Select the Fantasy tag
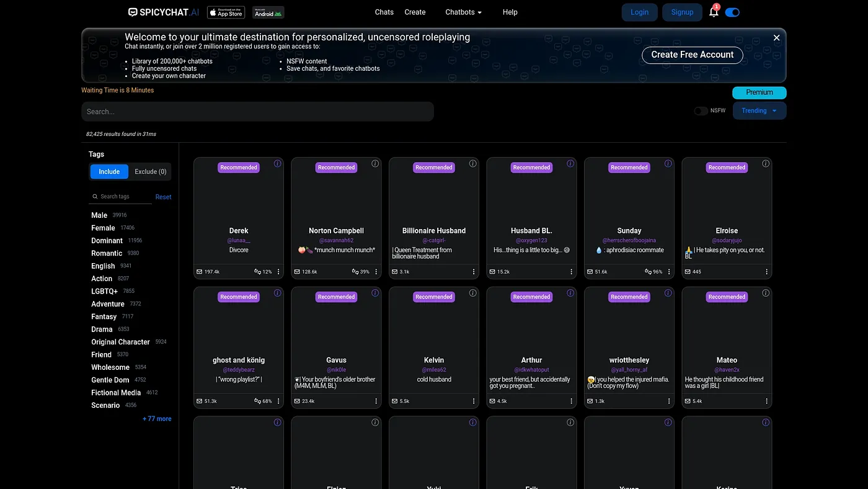The height and width of the screenshot is (489, 868). pyautogui.click(x=104, y=316)
